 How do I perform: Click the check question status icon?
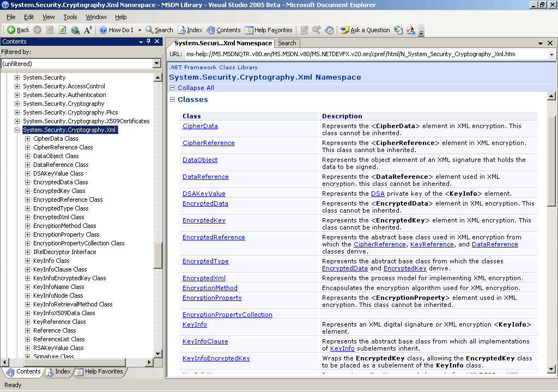[x=398, y=30]
